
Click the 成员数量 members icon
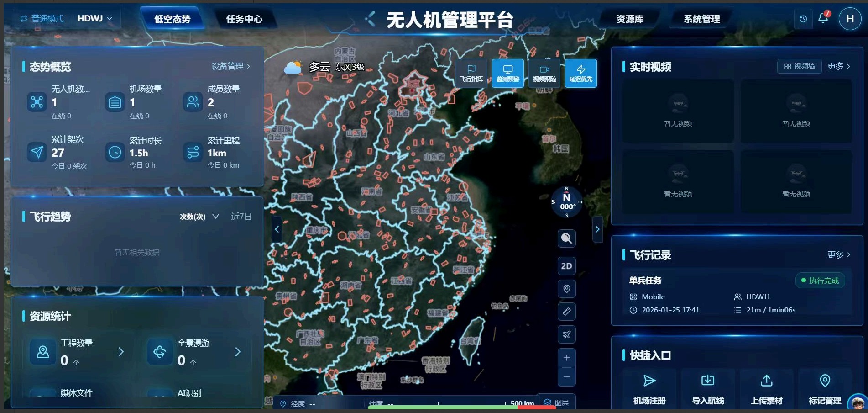coord(193,102)
